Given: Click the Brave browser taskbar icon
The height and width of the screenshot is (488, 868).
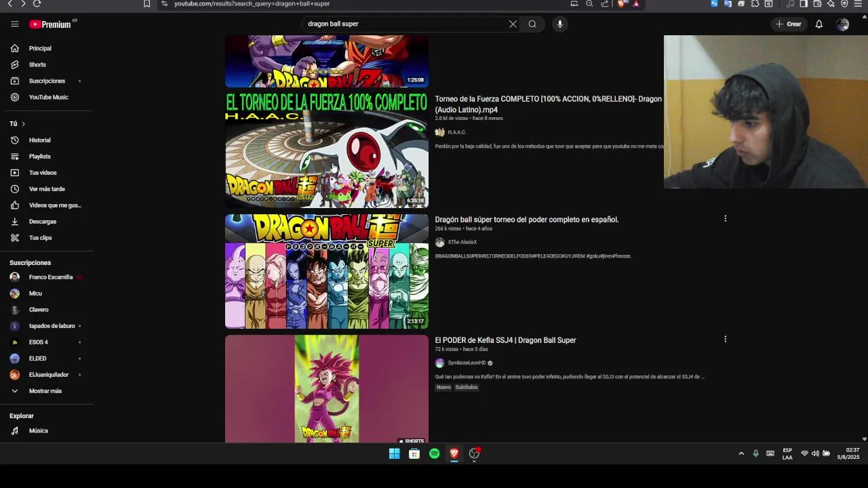Looking at the screenshot, I should [454, 453].
